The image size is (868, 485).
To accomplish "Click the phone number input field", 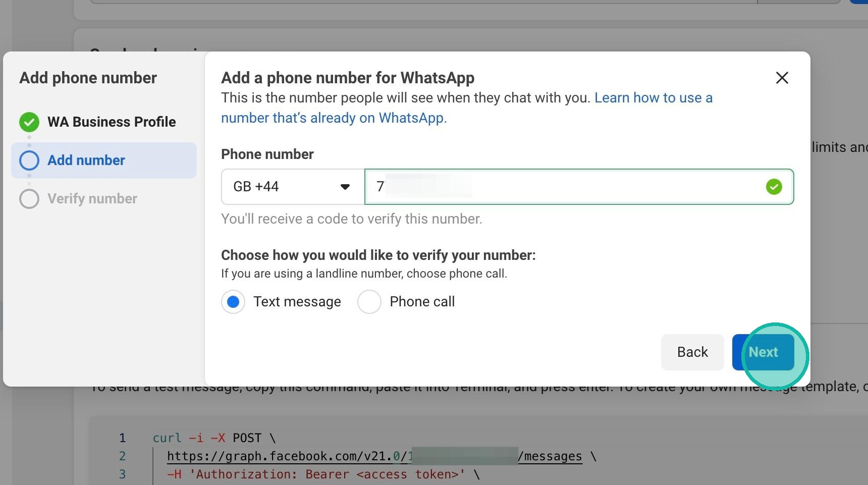I will (x=579, y=187).
